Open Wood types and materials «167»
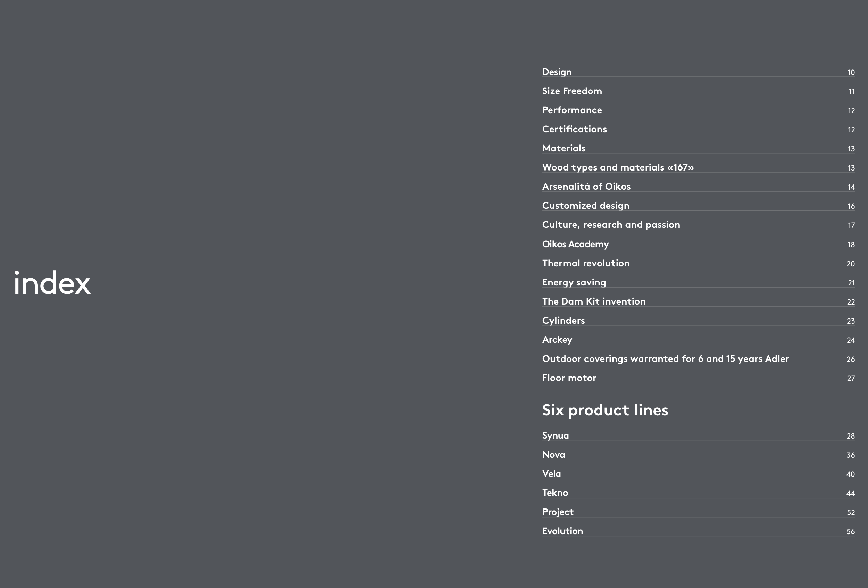This screenshot has width=868, height=588. pyautogui.click(x=618, y=167)
